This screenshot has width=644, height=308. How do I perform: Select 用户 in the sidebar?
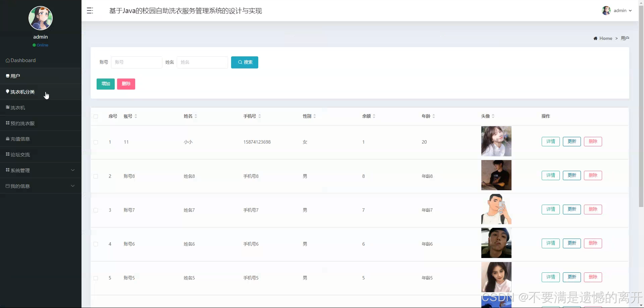41,76
